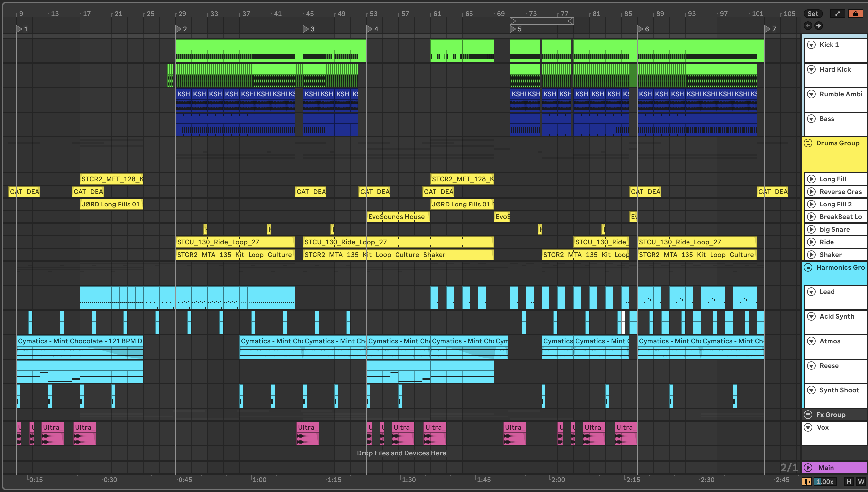868x492 pixels.
Task: Collapse the Kick 1 track
Action: (x=811, y=45)
